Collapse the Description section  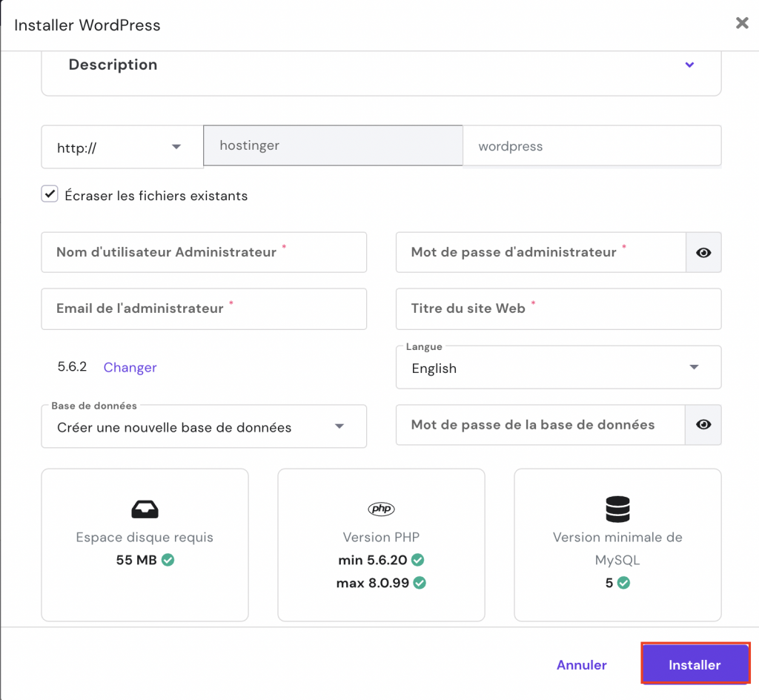(689, 65)
